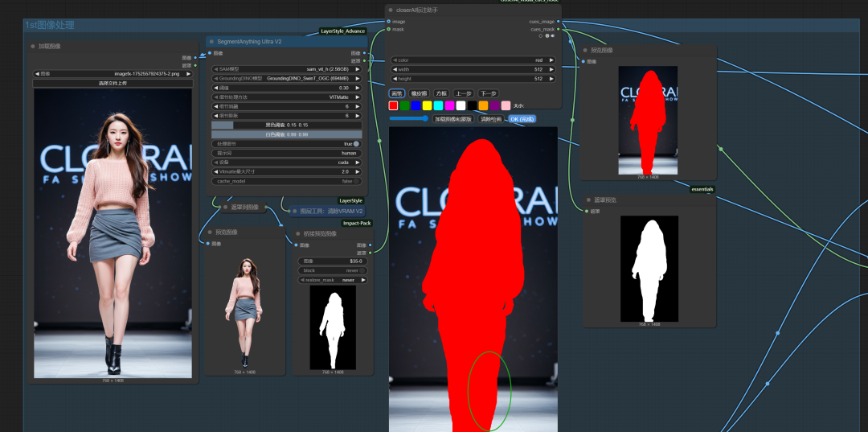Increase Vitmatte最大尺寸 with its right arrow
The width and height of the screenshot is (868, 432).
358,171
